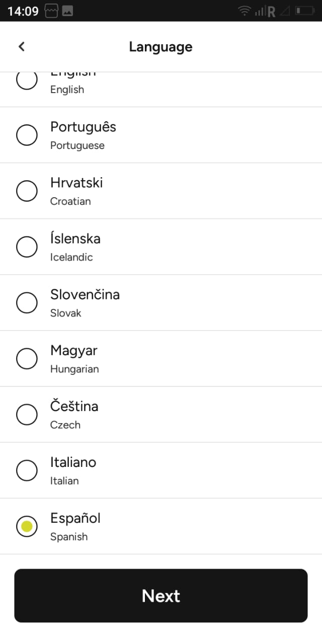Select the Português radio button
The width and height of the screenshot is (322, 644).
(27, 135)
